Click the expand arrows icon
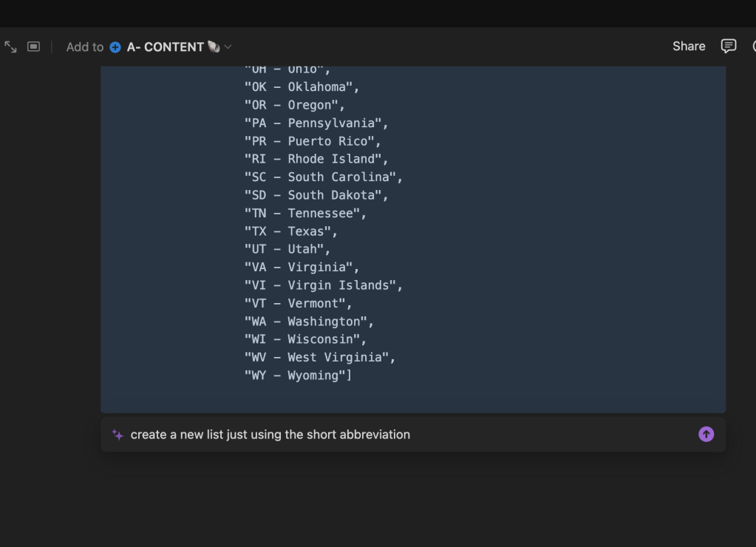Viewport: 756px width, 547px height. (10, 47)
